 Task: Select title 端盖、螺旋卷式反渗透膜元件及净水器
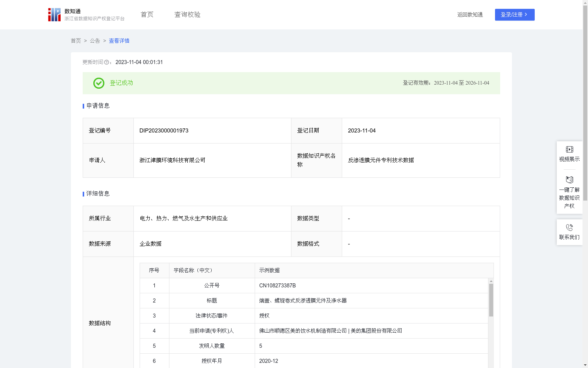(303, 301)
